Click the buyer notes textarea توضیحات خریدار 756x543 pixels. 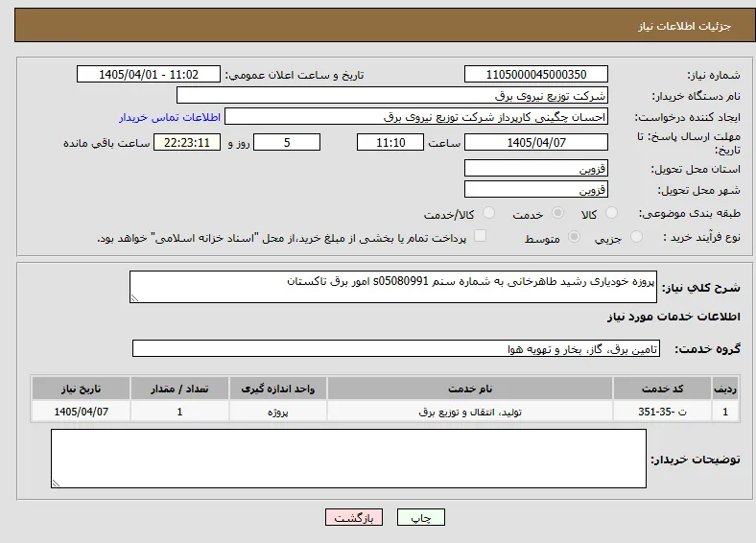pos(348,459)
